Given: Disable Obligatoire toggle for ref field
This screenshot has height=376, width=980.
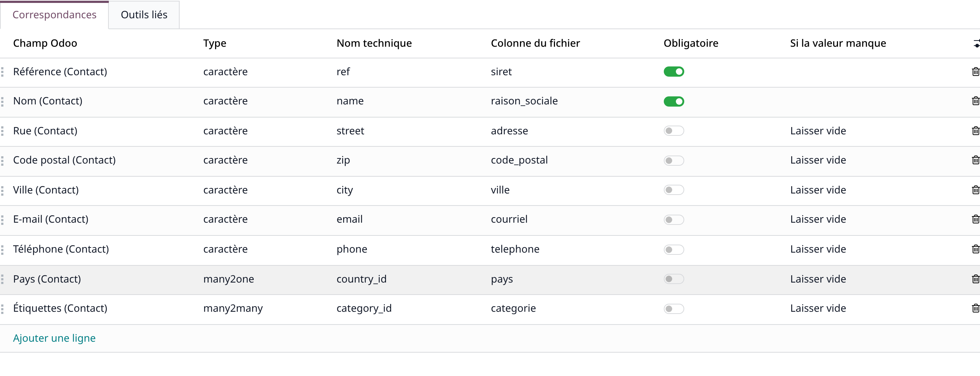Looking at the screenshot, I should coord(674,72).
